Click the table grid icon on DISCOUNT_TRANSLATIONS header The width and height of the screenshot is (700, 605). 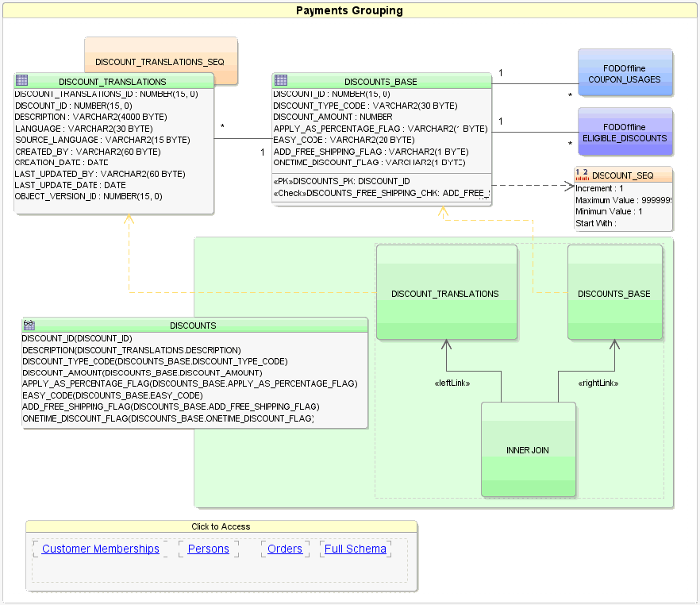click(x=21, y=79)
